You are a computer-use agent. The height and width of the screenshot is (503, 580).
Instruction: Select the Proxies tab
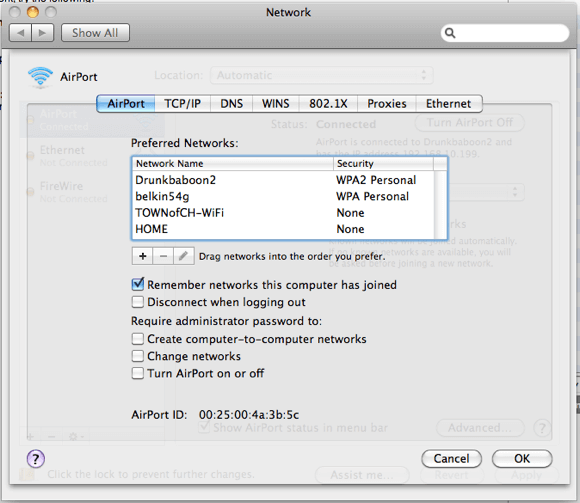[x=387, y=104]
